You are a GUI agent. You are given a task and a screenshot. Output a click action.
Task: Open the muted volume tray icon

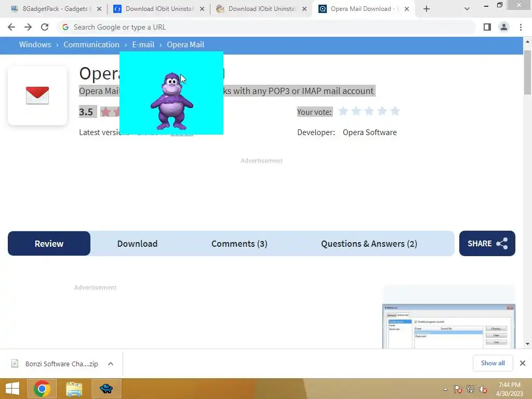(x=483, y=389)
